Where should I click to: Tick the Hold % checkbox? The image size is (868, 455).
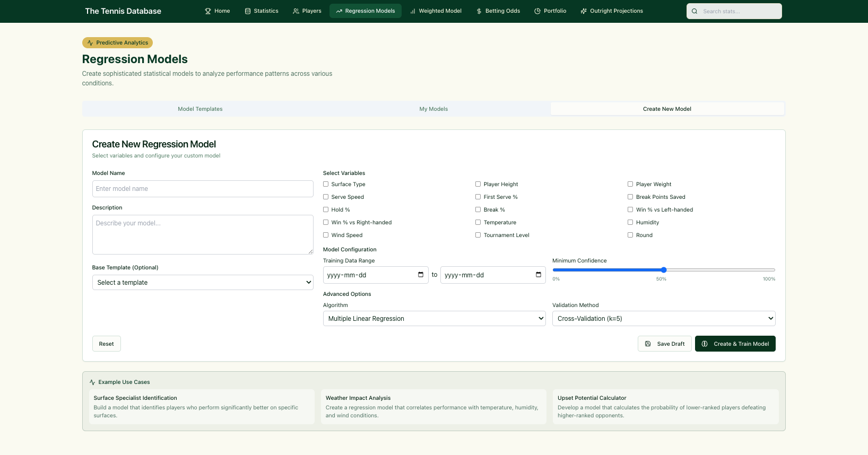point(326,209)
